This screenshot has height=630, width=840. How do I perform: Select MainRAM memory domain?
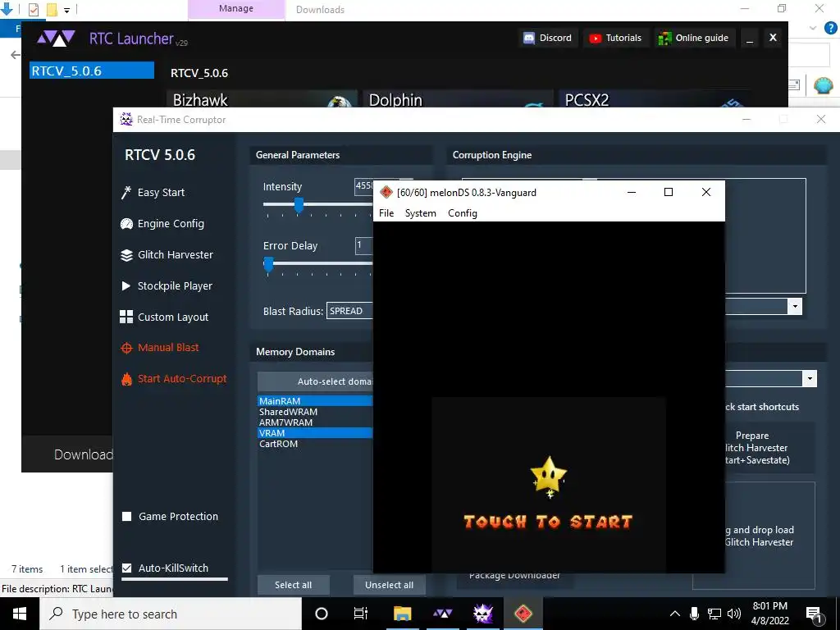tap(315, 400)
